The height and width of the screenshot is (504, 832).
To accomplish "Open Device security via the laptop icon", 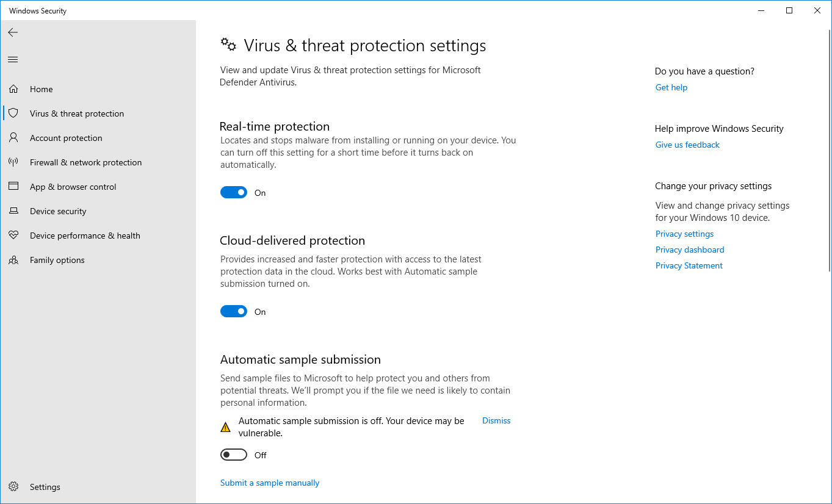I will [13, 211].
